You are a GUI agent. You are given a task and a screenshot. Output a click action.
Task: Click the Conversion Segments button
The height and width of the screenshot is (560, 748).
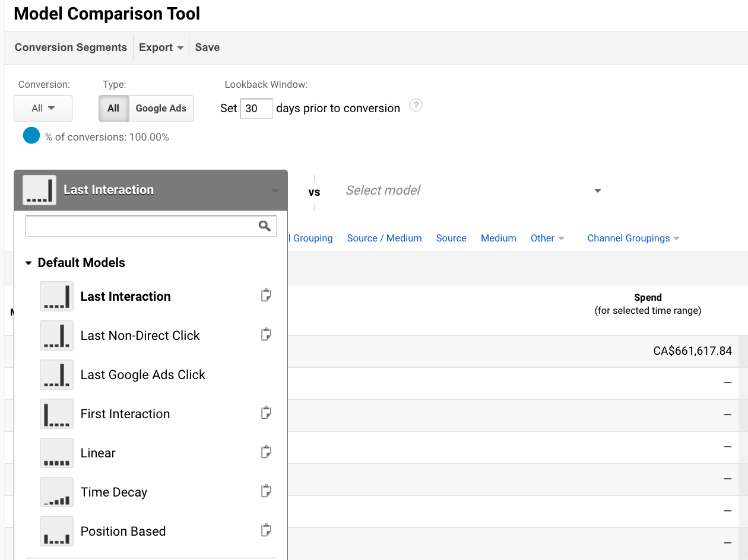click(71, 47)
